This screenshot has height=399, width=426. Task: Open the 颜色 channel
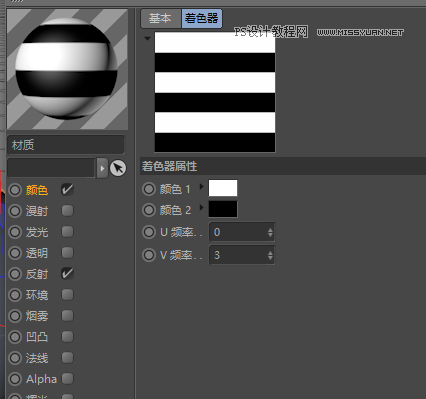point(37,190)
